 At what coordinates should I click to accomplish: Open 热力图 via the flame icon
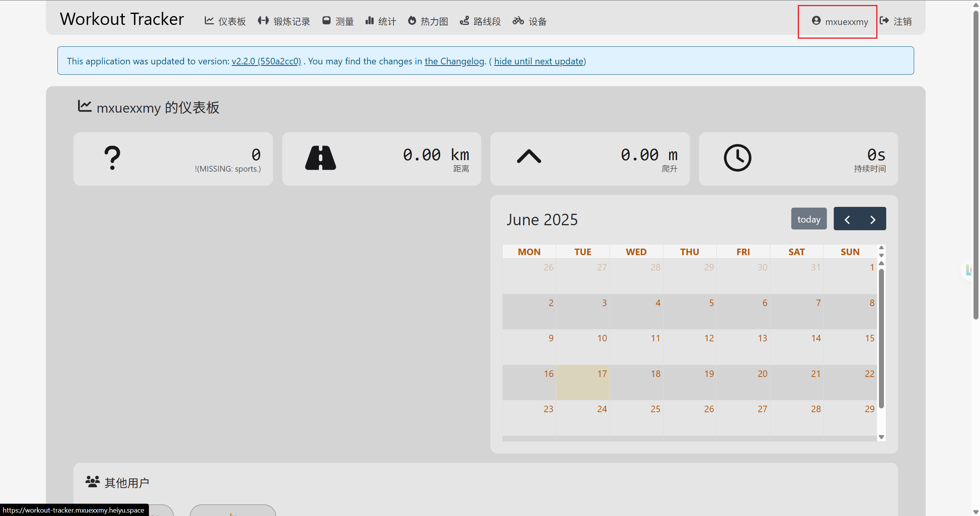[412, 21]
